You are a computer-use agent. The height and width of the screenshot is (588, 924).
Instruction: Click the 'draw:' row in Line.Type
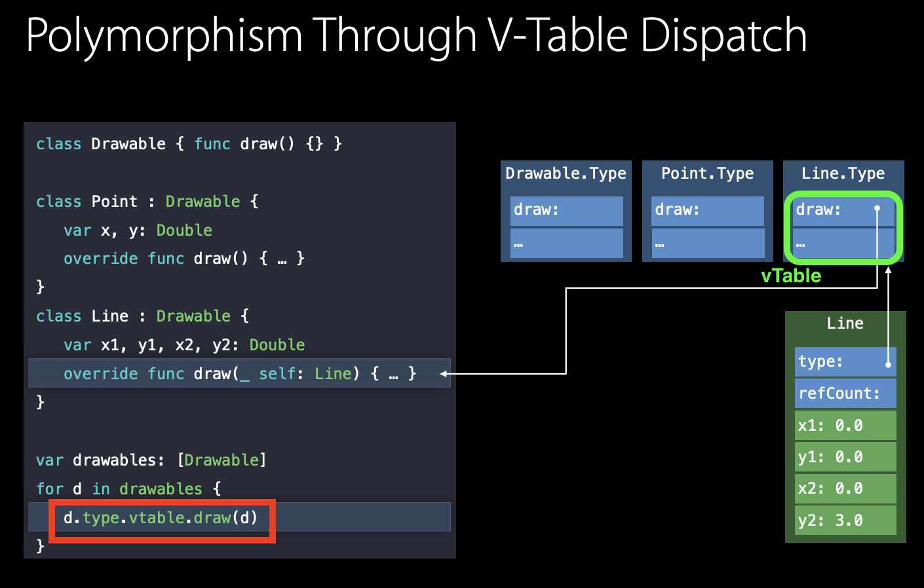[843, 211]
